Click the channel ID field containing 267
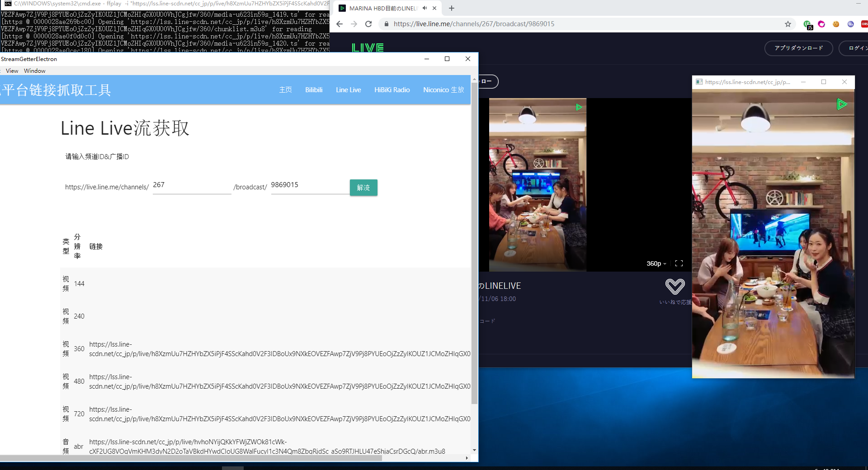868x470 pixels. click(x=192, y=185)
